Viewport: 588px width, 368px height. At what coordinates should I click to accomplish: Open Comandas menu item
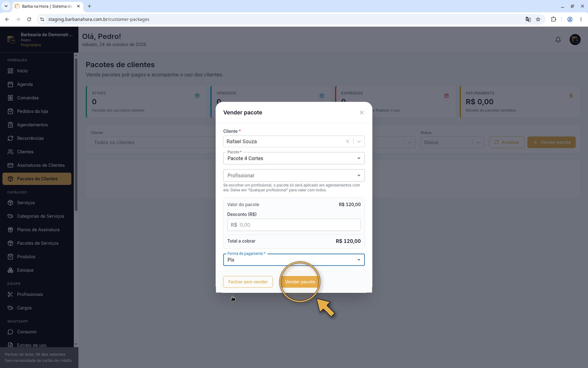37,98
